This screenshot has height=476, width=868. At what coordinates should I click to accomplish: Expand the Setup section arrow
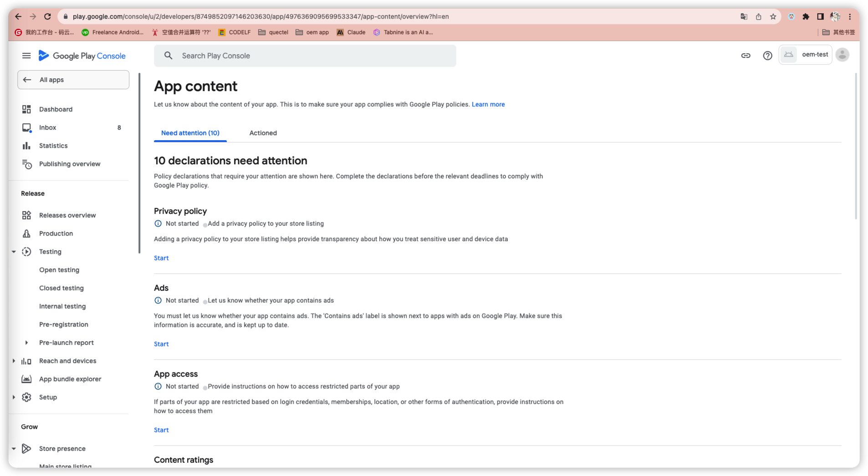pos(14,397)
